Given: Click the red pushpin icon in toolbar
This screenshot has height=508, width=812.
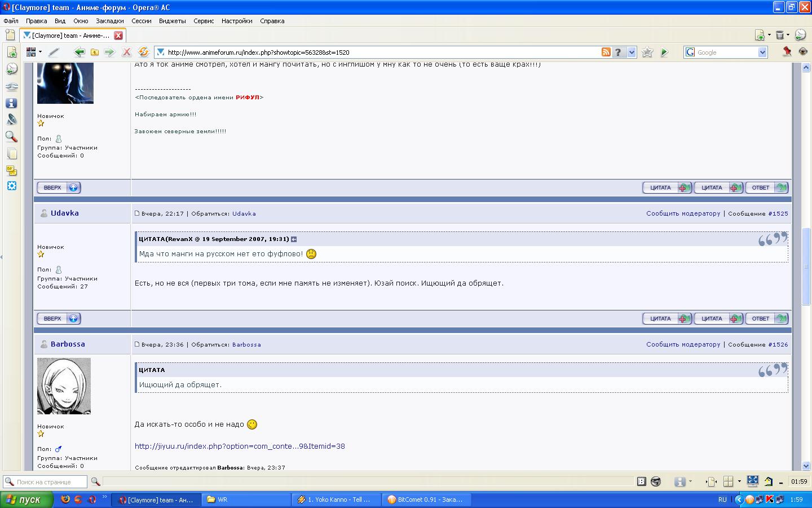Looking at the screenshot, I should point(787,51).
